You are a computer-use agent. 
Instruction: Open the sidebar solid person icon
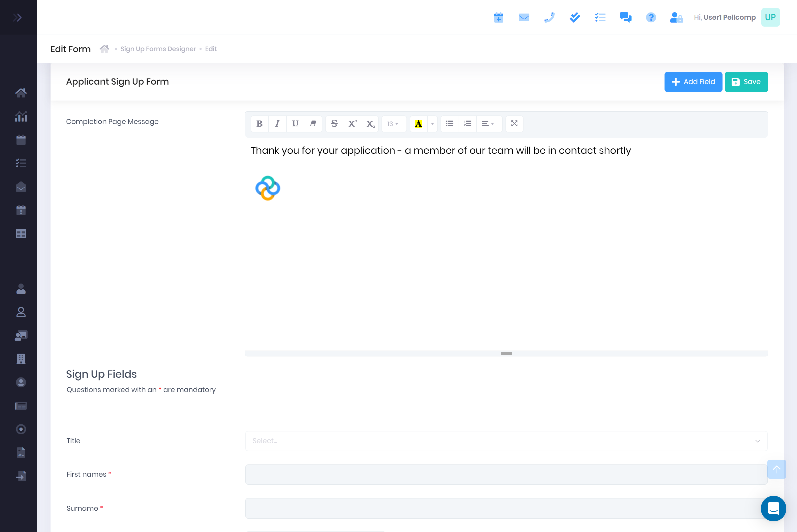point(21,289)
